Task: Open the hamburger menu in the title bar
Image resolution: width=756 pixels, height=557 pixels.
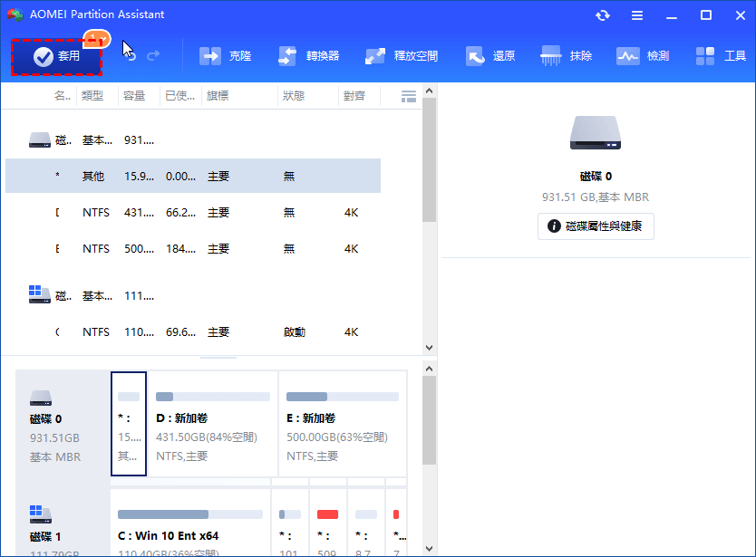Action: [x=637, y=15]
